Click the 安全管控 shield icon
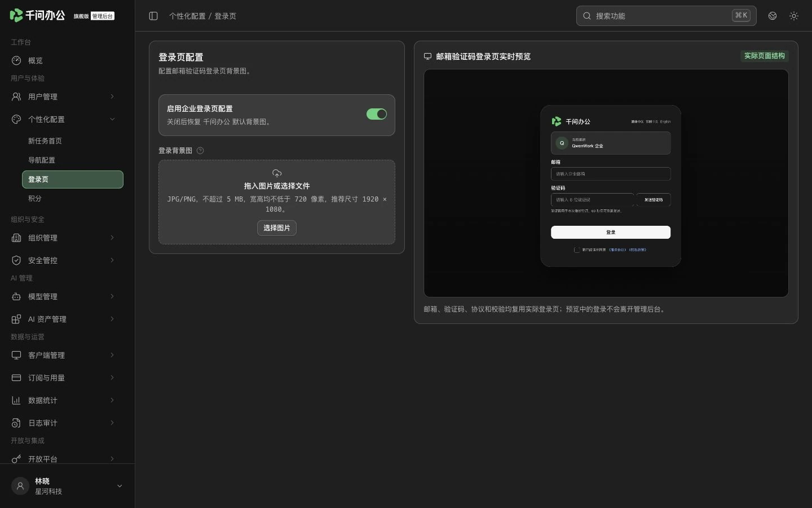 [x=16, y=260]
